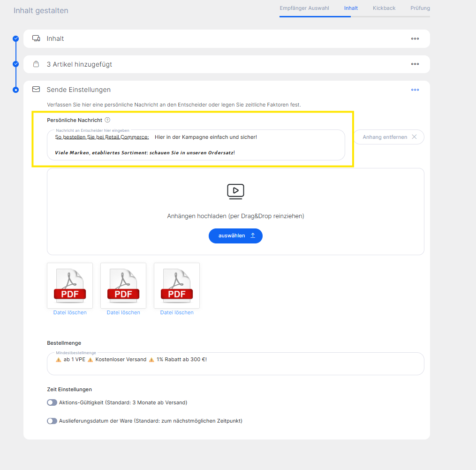476x470 pixels.
Task: Open three-dot menu for 3 Artikel hinzugefügt
Action: (415, 64)
